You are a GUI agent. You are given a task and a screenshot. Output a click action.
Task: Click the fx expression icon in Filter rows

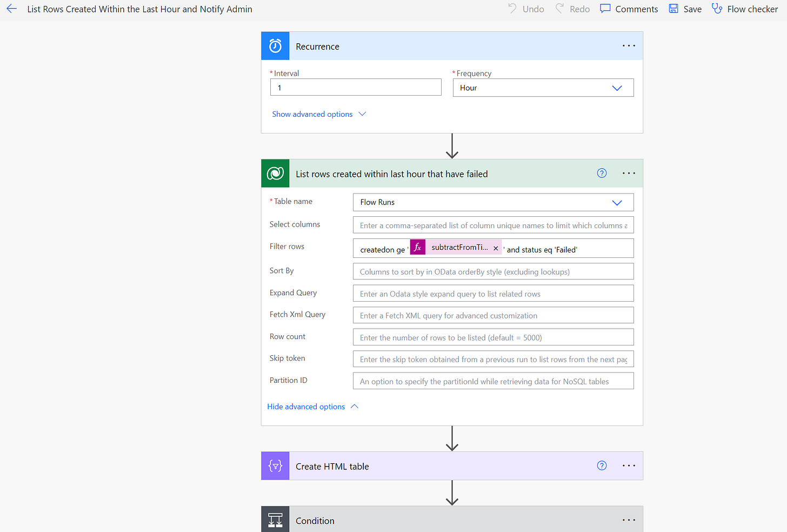click(x=418, y=247)
